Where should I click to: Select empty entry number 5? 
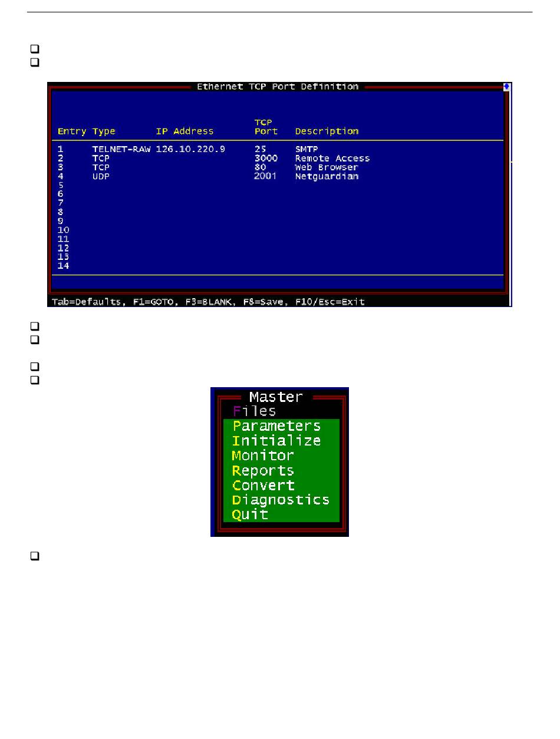[x=61, y=185]
